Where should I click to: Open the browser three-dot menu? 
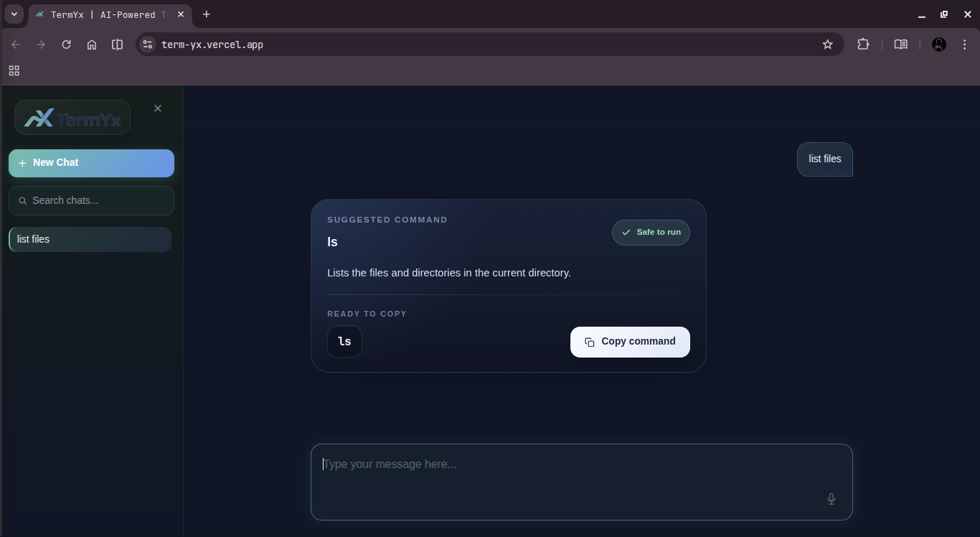click(965, 45)
